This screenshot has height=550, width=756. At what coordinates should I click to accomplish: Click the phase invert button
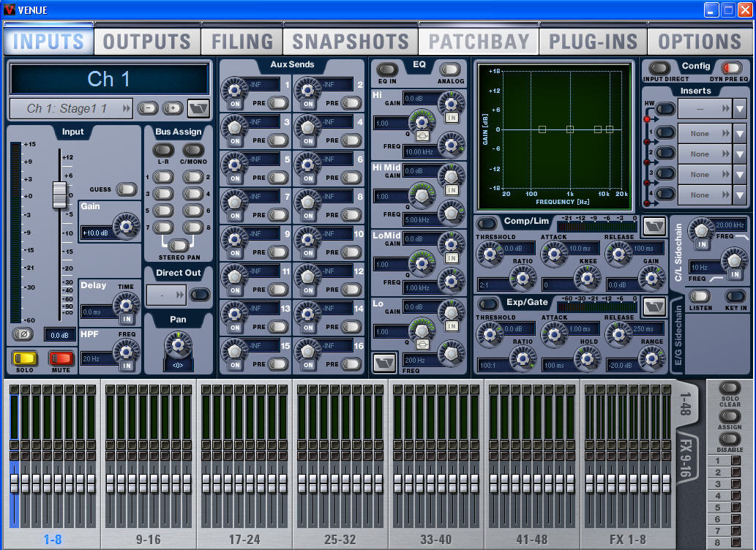22,334
